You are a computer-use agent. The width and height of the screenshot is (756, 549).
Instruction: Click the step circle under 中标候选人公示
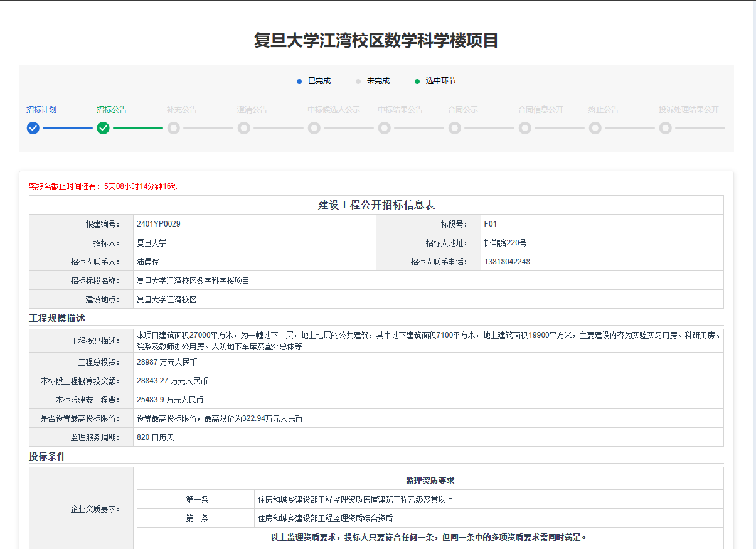pyautogui.click(x=314, y=128)
